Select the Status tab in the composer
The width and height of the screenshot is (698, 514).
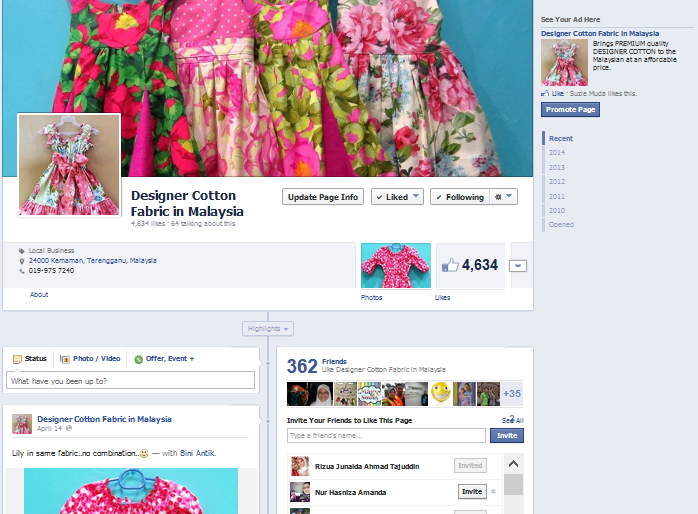(30, 359)
